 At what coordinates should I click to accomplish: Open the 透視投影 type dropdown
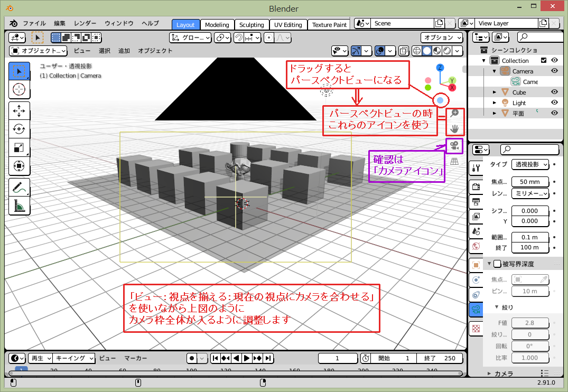point(530,164)
